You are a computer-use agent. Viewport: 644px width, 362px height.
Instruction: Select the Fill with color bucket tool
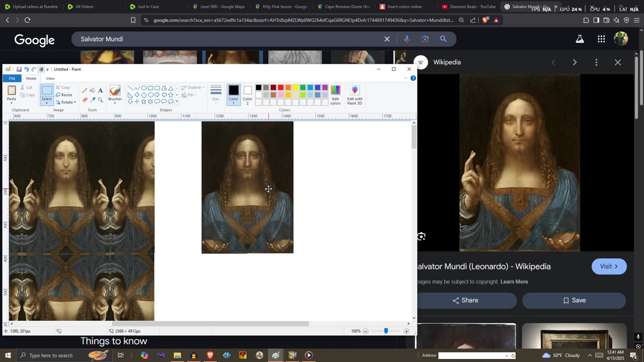93,90
